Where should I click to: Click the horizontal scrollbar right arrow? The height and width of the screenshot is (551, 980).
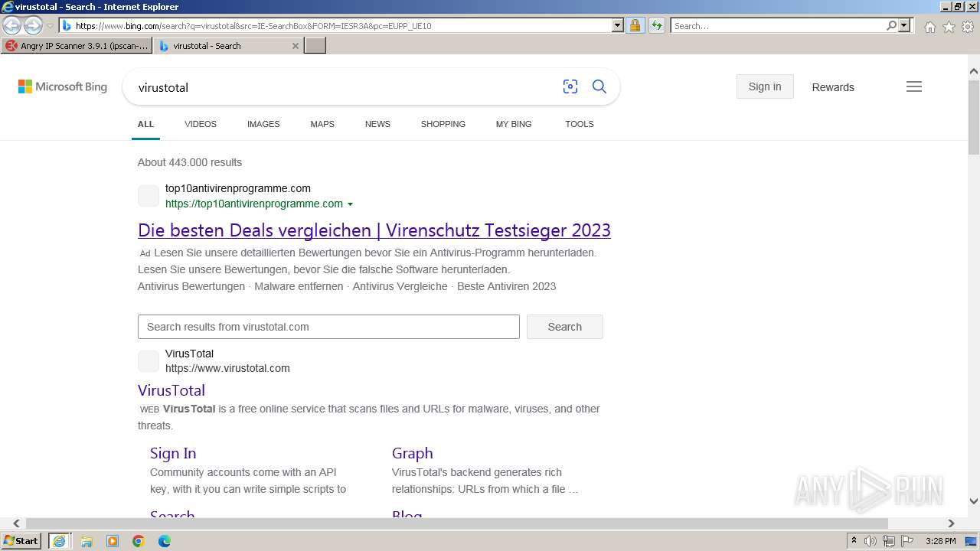(951, 523)
